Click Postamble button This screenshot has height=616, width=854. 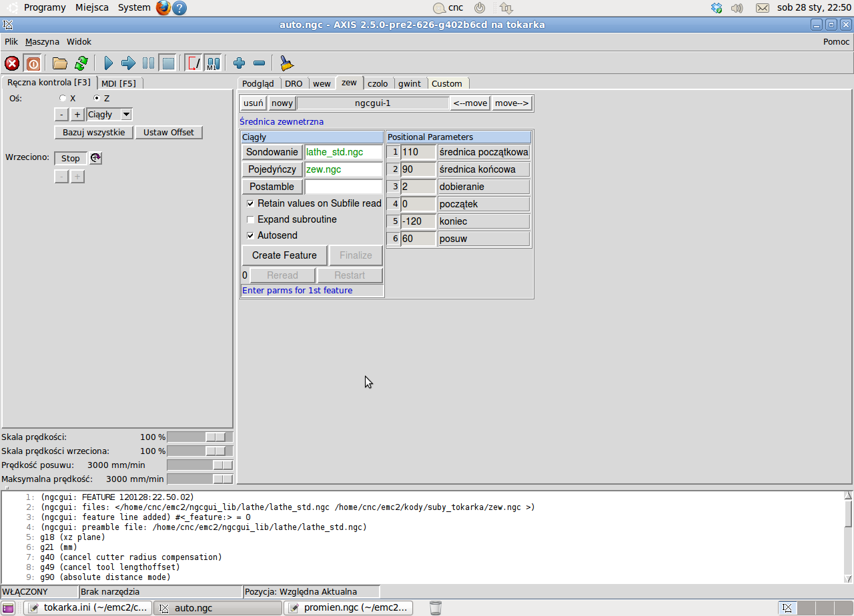(x=272, y=187)
